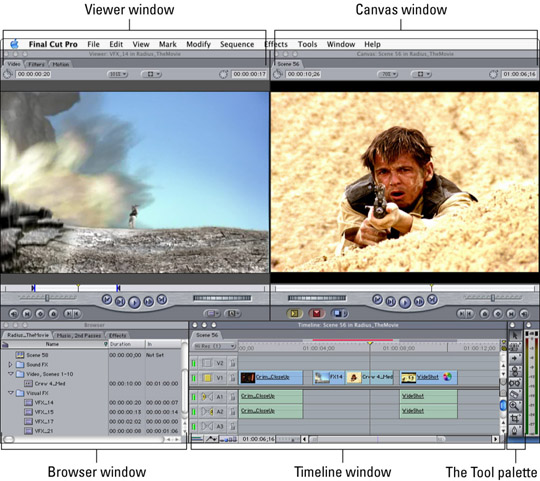Click Play in the Canvas window
This screenshot has width=540, height=481.
click(405, 302)
